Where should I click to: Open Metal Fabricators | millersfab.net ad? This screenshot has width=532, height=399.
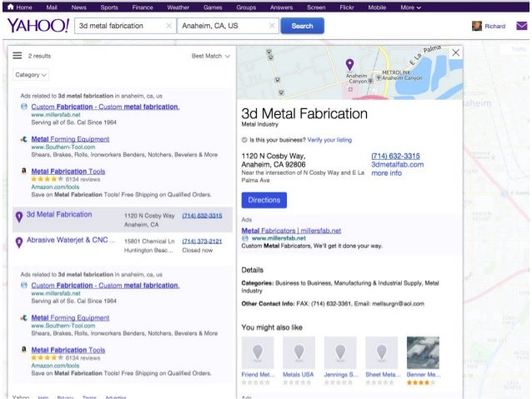291,231
